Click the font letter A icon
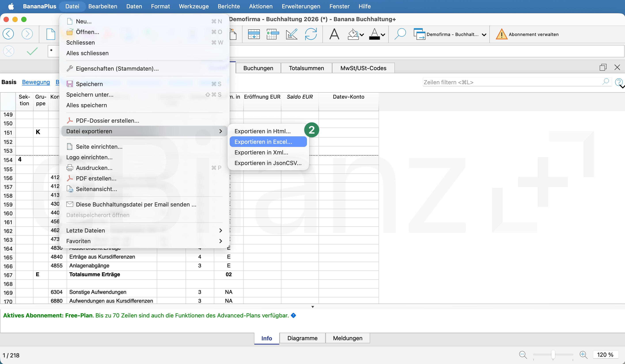The height and width of the screenshot is (364, 625). (334, 34)
